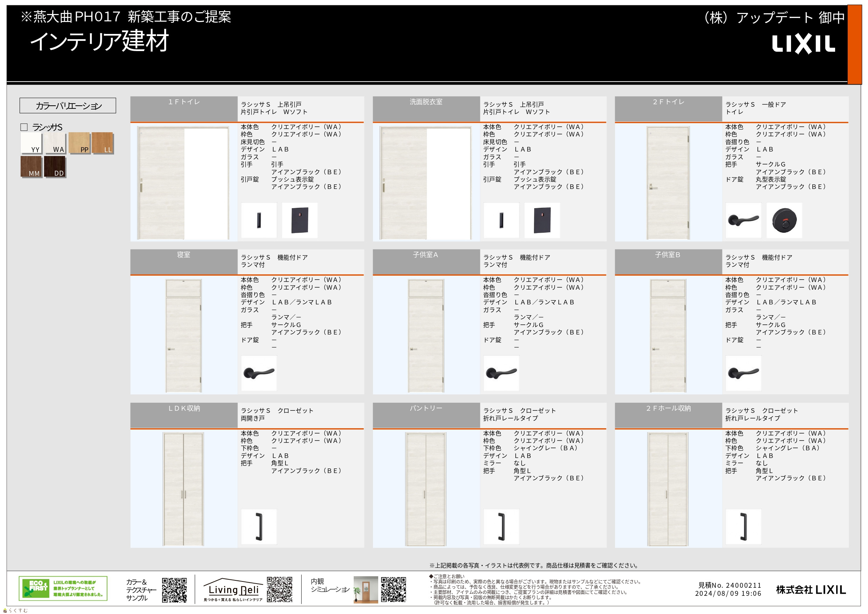Screen dimensions: 868x614
Task: Click the インテリア建材 title
Action: [99, 41]
